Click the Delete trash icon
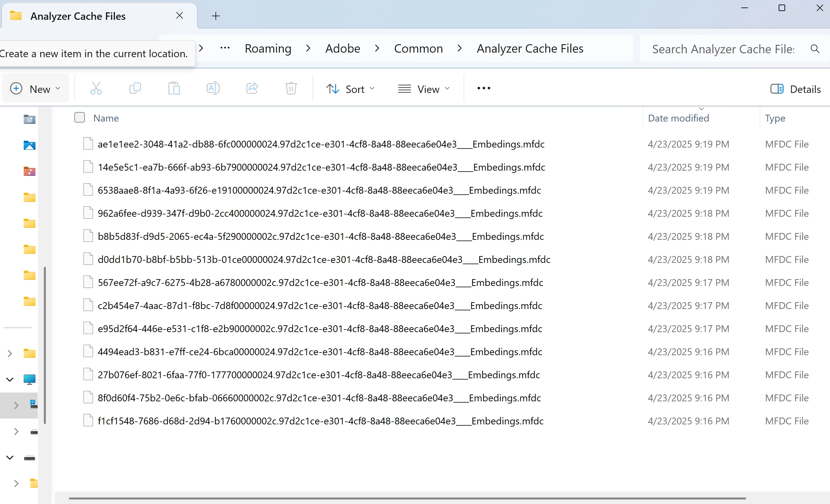The width and height of the screenshot is (830, 504). 291,89
